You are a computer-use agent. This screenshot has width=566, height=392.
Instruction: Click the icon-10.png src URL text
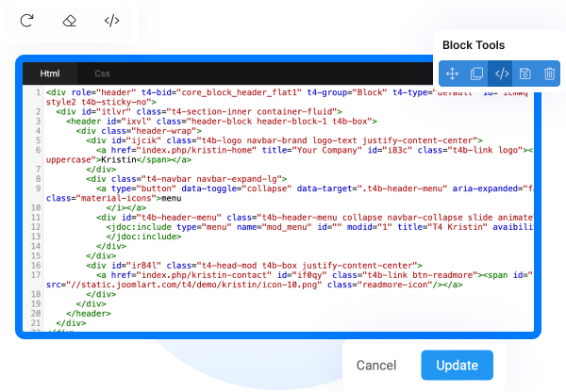coord(194,285)
